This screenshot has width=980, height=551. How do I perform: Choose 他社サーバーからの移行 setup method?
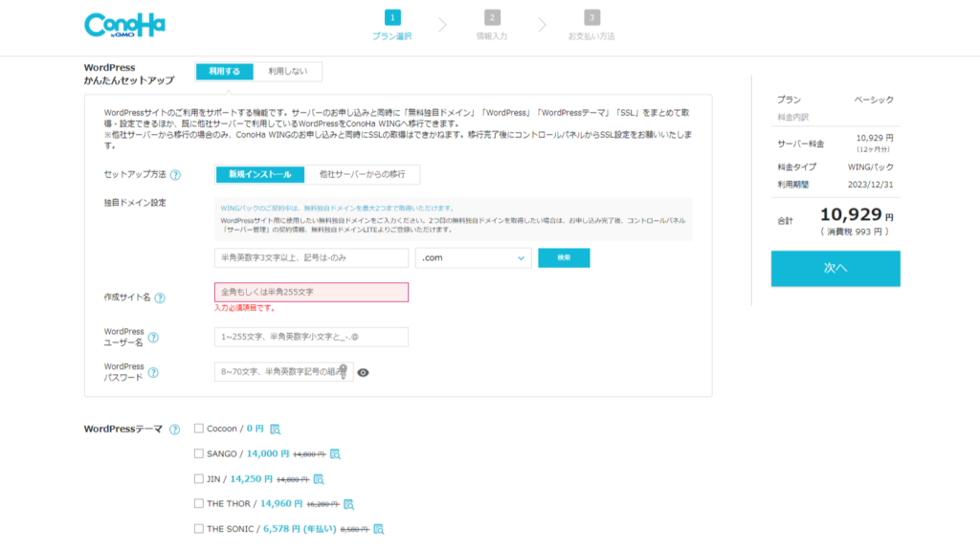point(362,174)
